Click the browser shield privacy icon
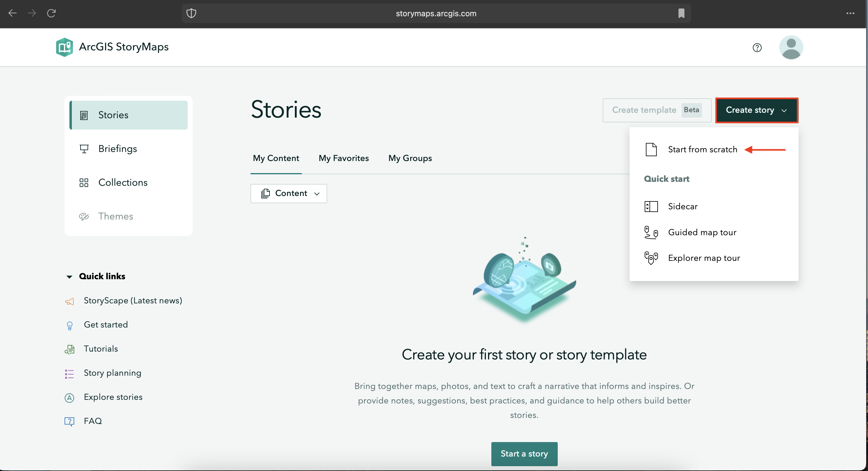This screenshot has width=868, height=471. [191, 14]
